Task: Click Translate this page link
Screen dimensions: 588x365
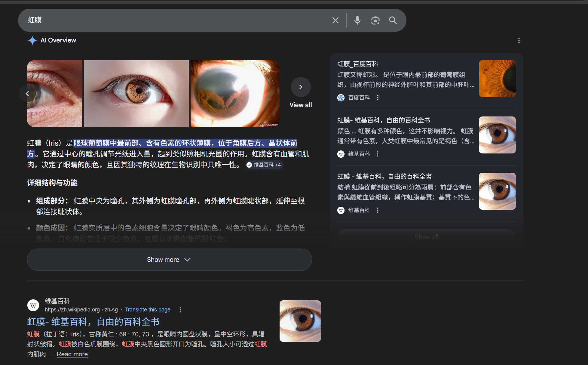Action: (147, 310)
